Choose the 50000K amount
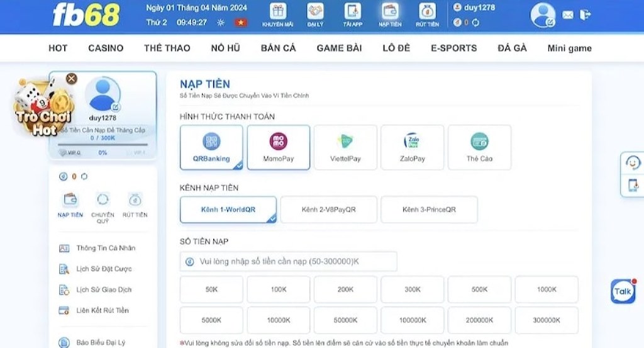Image resolution: width=644 pixels, height=348 pixels. click(345, 320)
